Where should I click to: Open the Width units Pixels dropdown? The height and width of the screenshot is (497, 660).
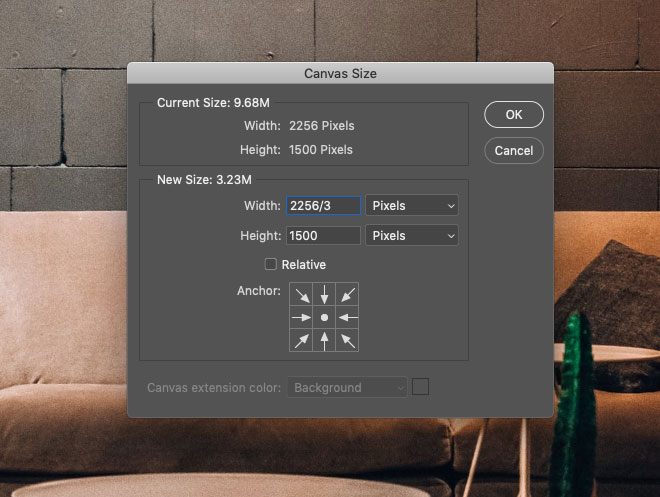[x=412, y=205]
